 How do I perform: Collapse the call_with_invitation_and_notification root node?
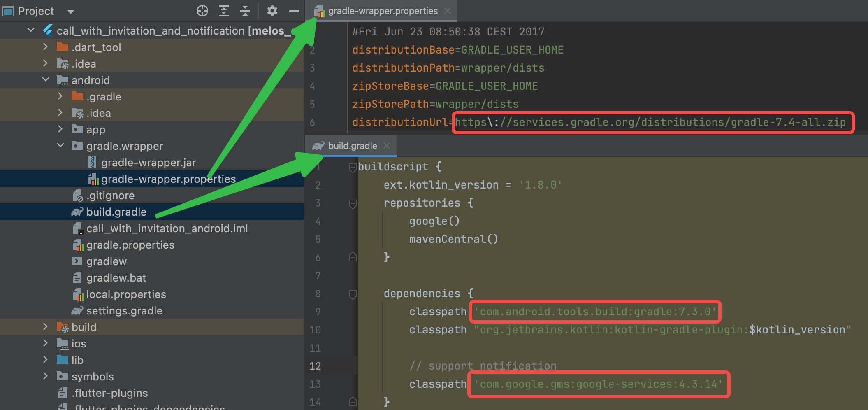pos(31,30)
